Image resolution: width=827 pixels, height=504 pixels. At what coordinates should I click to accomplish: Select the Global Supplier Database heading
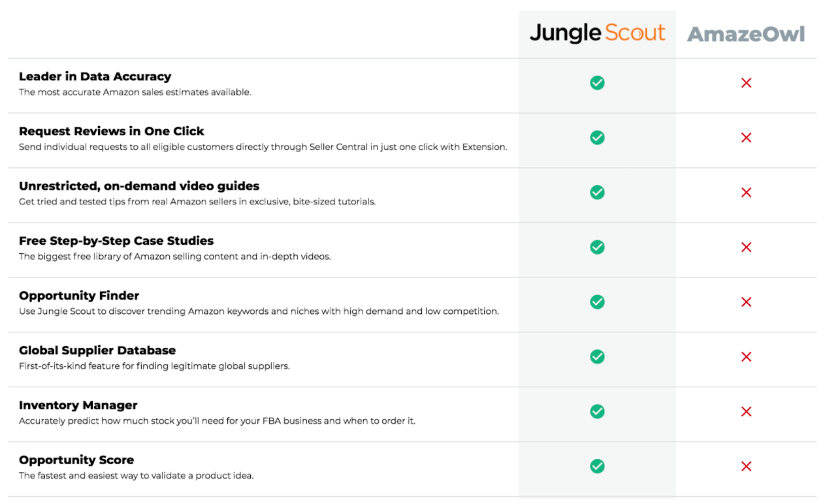click(97, 351)
